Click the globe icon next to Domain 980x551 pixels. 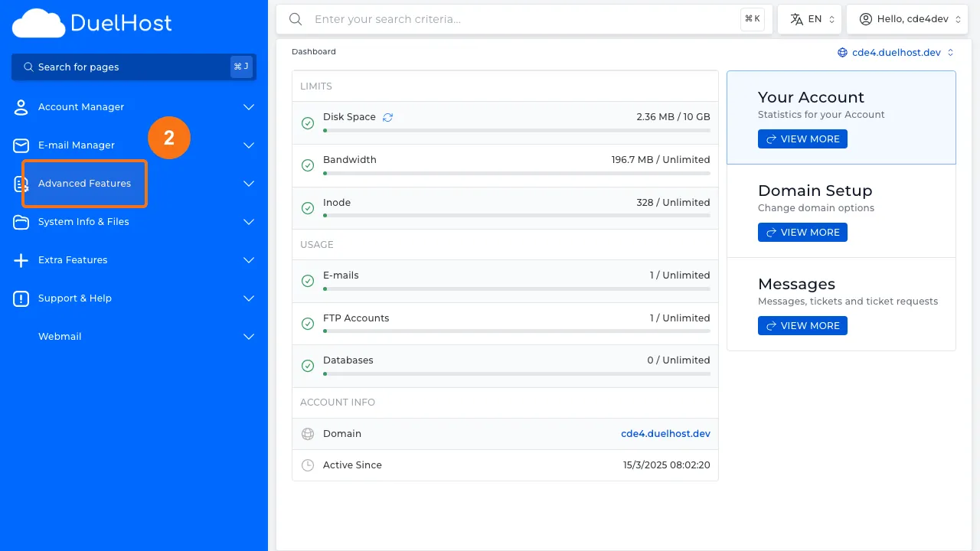coord(308,434)
